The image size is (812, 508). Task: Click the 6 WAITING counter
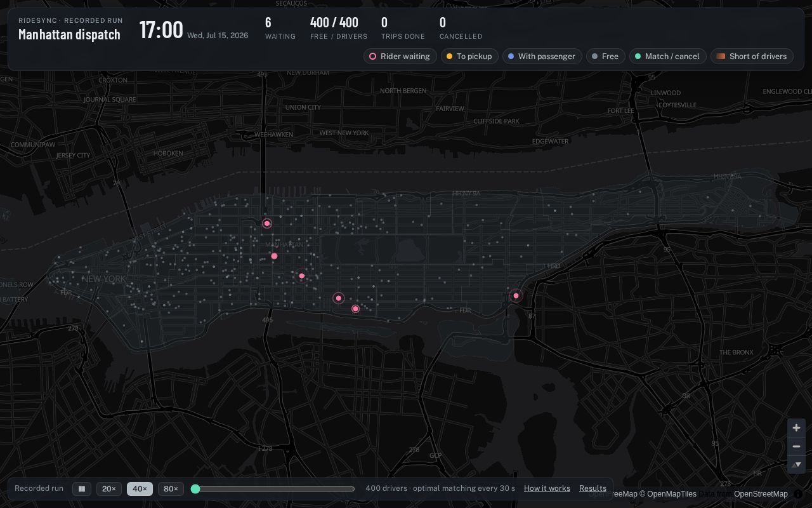280,29
